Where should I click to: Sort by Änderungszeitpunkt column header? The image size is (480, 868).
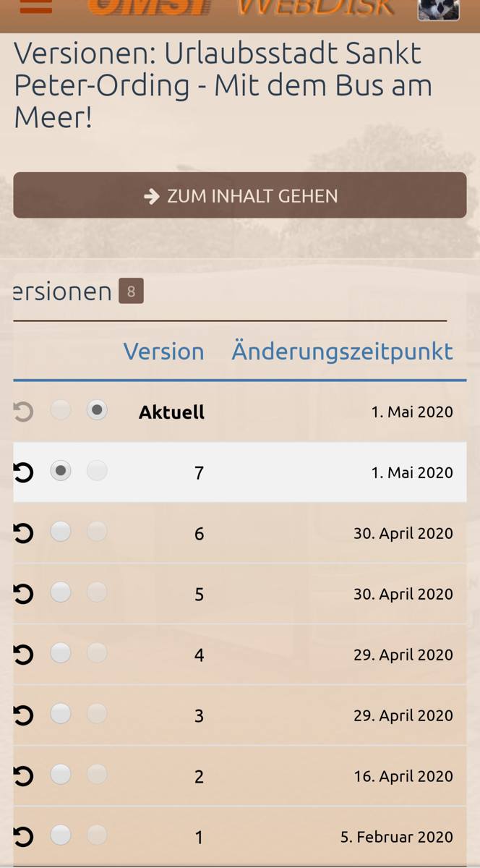click(x=342, y=352)
